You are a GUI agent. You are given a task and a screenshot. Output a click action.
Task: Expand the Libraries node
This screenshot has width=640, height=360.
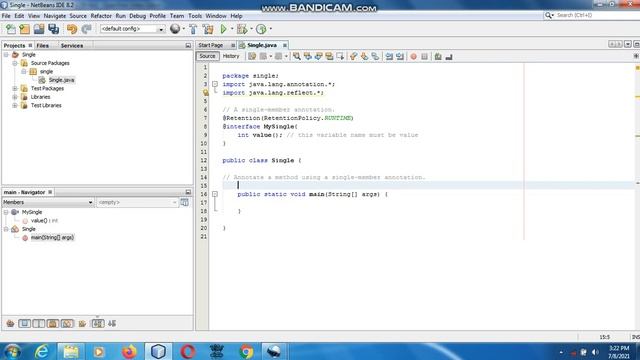(x=15, y=97)
